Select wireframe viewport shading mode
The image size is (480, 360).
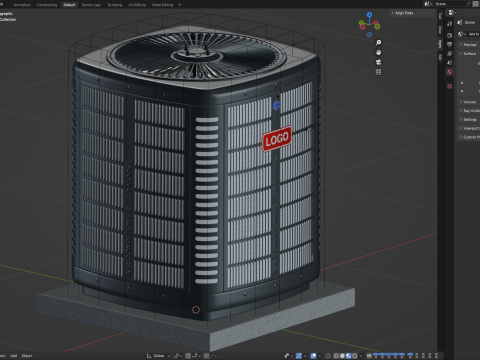click(x=336, y=356)
